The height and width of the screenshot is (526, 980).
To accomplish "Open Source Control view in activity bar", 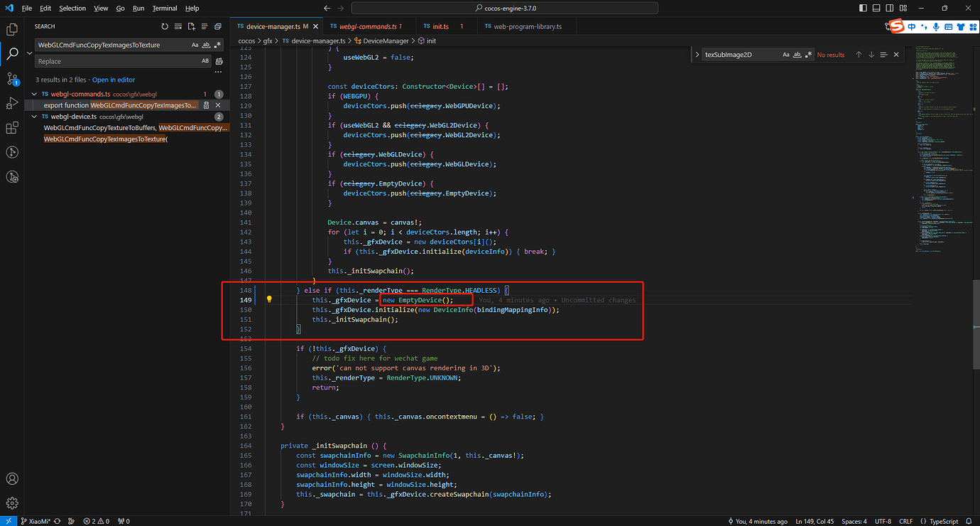I will 11,78.
